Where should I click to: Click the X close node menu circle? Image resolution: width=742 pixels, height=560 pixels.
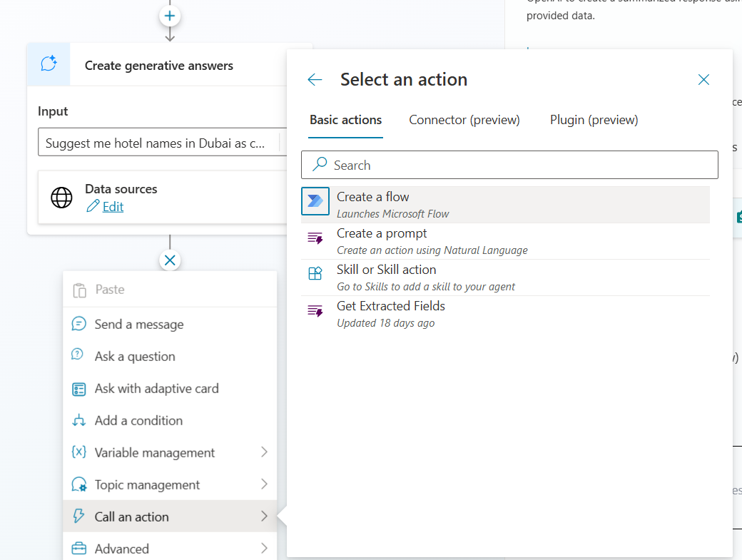coord(170,260)
